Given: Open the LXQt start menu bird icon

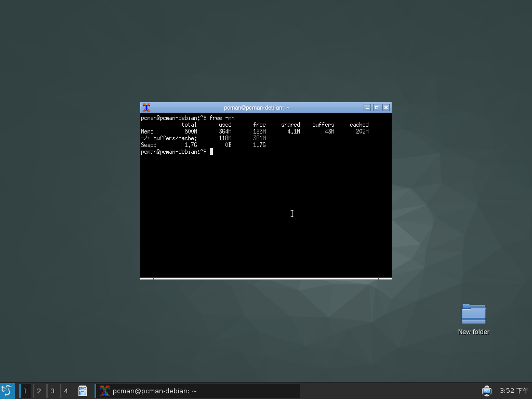Looking at the screenshot, I should click(7, 391).
